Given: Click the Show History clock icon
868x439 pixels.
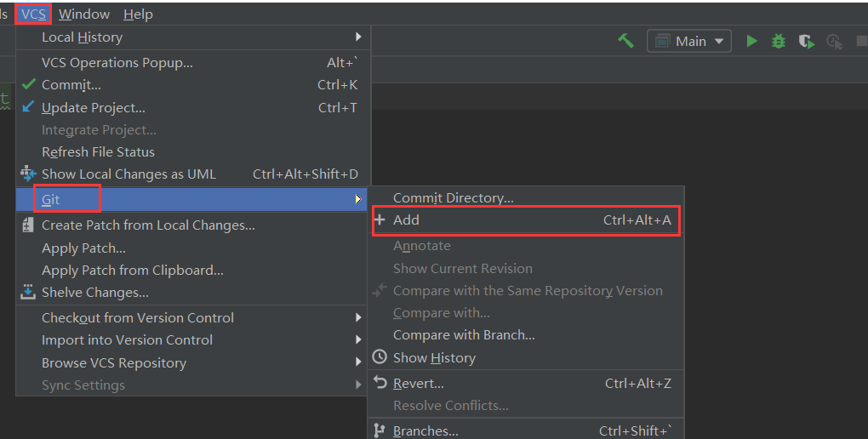Looking at the screenshot, I should point(380,356).
